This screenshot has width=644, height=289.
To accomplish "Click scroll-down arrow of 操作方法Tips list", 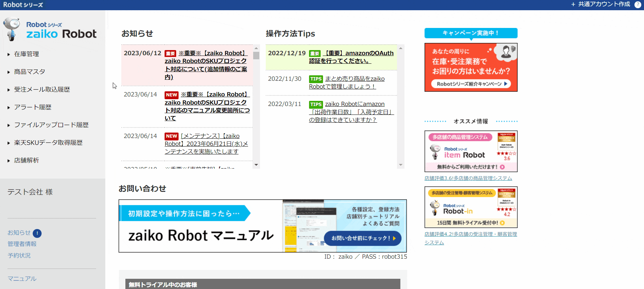I will pyautogui.click(x=401, y=165).
